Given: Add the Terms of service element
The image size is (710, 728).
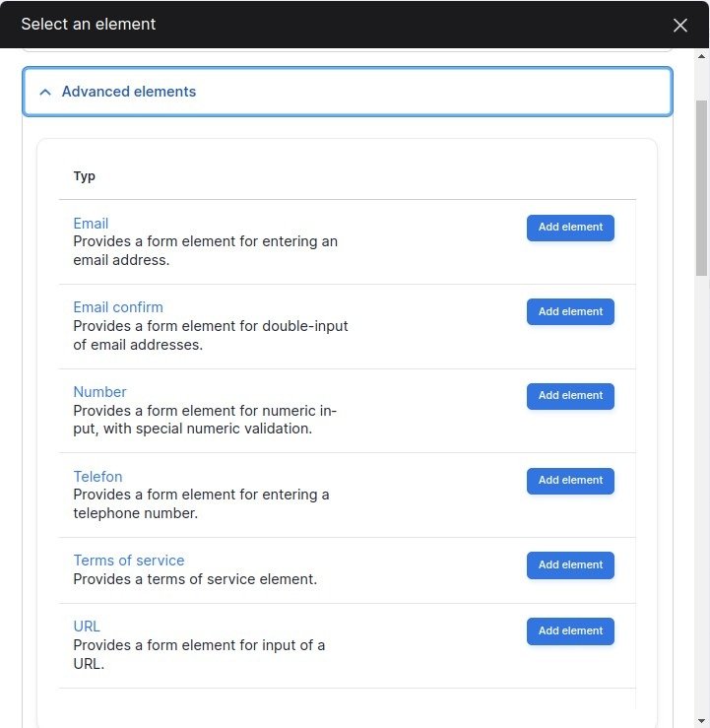Looking at the screenshot, I should (x=570, y=565).
